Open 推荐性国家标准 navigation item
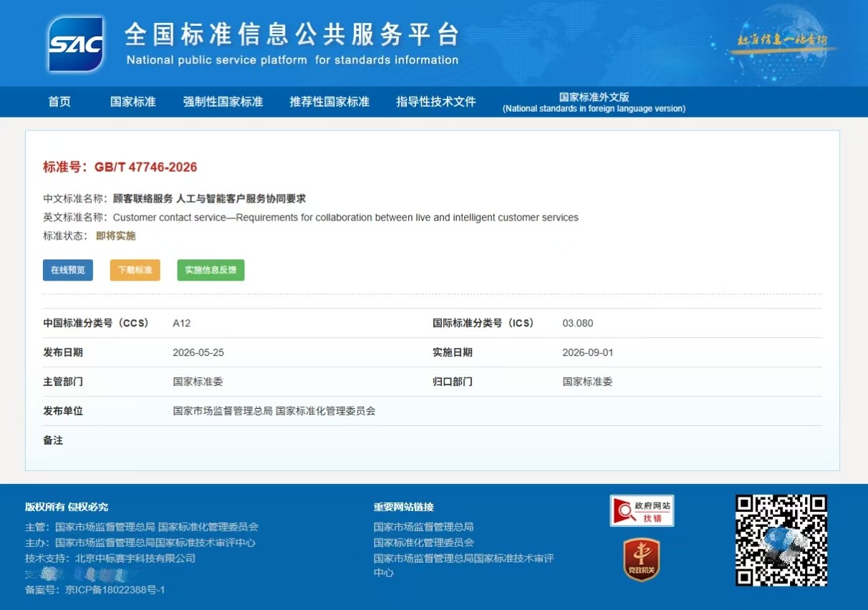Image resolution: width=868 pixels, height=610 pixels. 329,102
